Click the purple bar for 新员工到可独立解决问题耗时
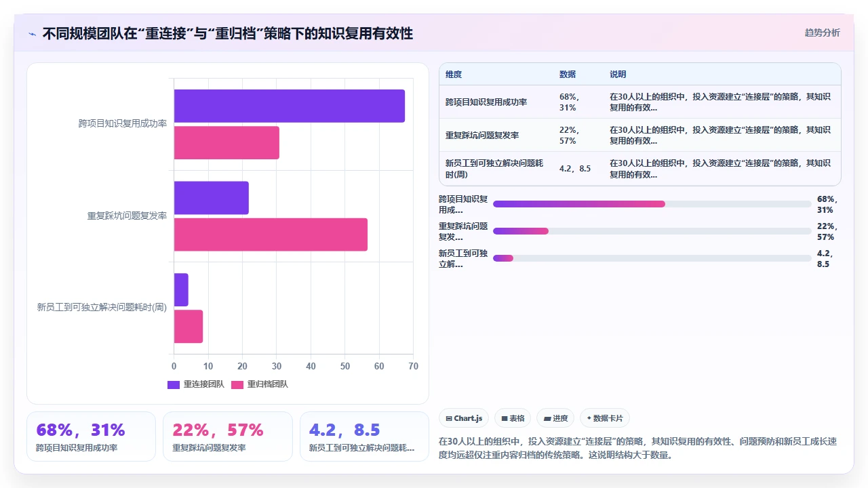 pyautogui.click(x=181, y=289)
